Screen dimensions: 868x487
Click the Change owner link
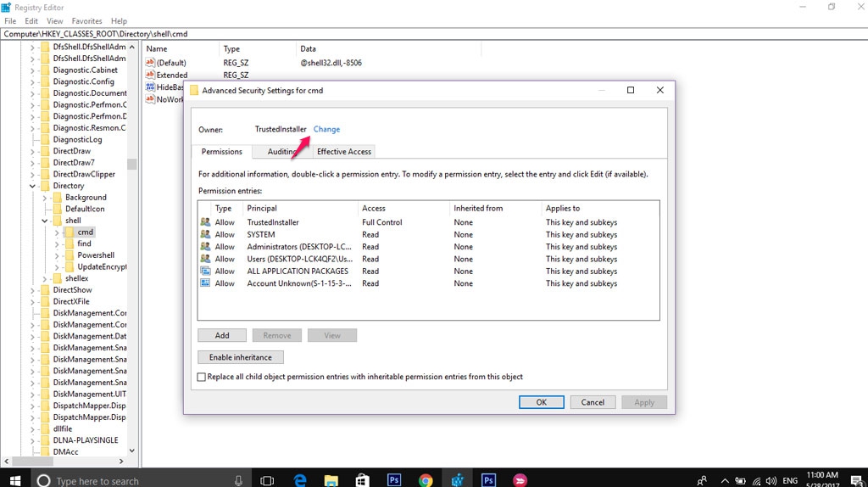pos(326,129)
